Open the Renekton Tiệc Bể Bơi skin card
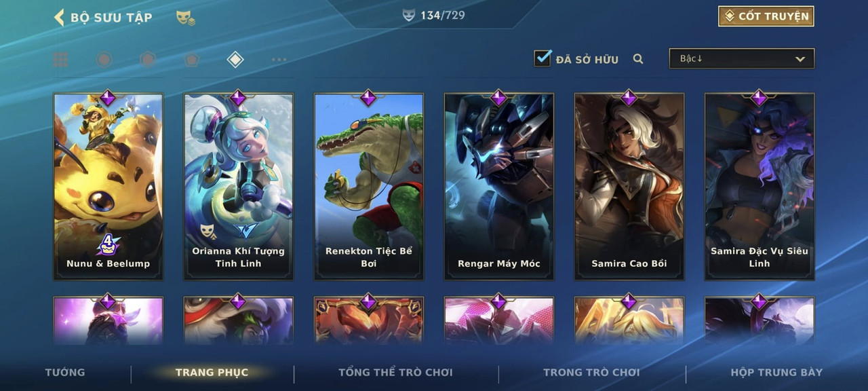The image size is (868, 391). (x=368, y=187)
